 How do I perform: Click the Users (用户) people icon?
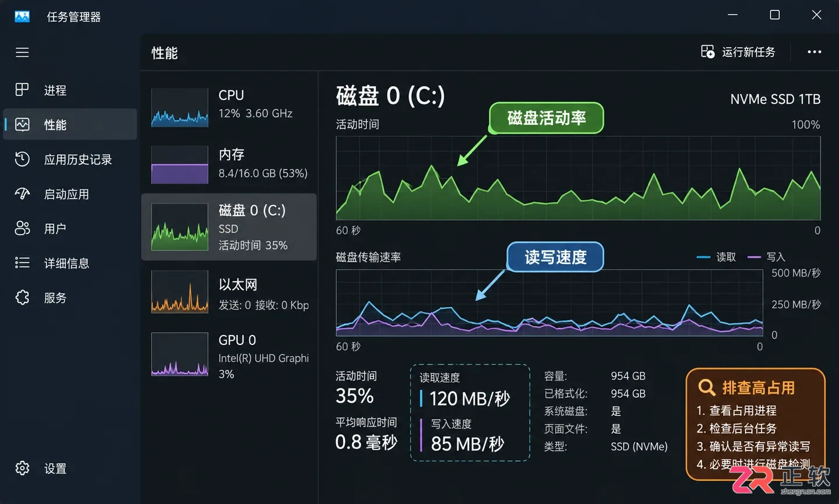[22, 228]
